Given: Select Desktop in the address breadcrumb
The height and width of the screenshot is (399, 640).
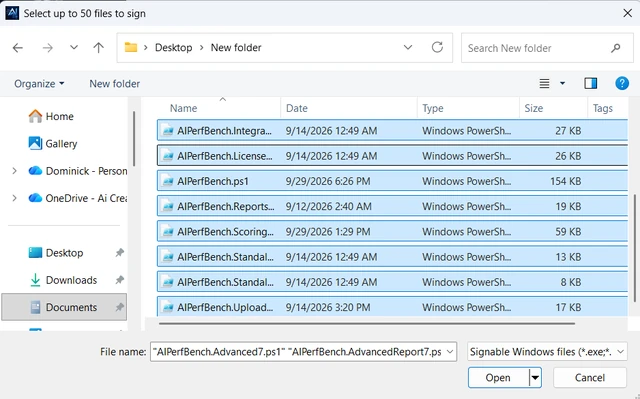Looking at the screenshot, I should point(173,48).
